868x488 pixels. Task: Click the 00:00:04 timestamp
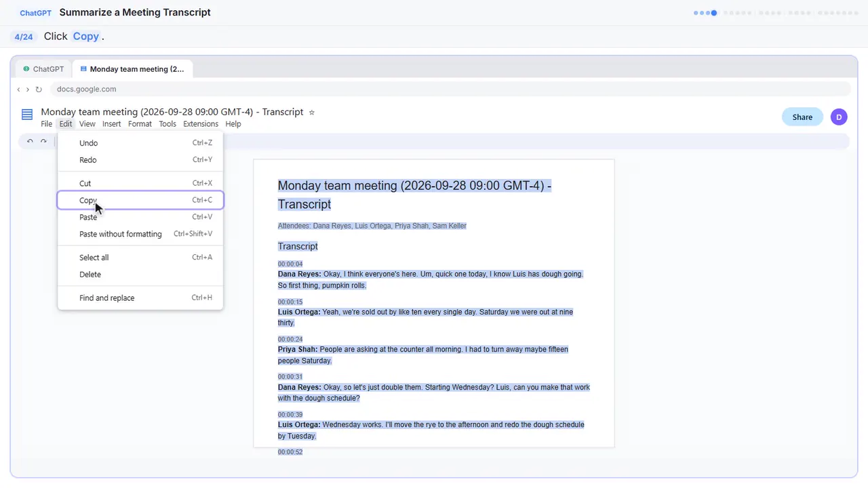(290, 264)
